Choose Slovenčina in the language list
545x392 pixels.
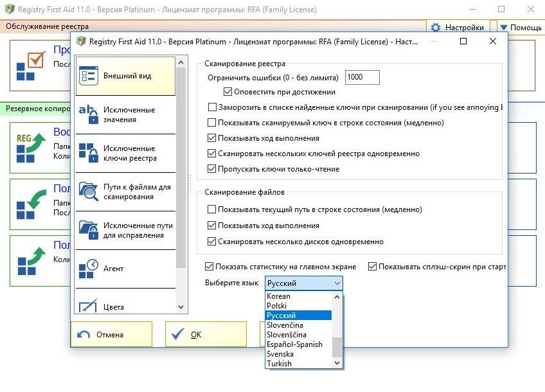click(299, 325)
